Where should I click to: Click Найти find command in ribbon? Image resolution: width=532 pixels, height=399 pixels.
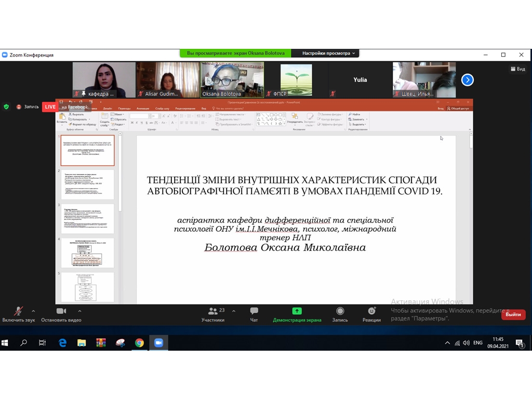[x=354, y=114]
